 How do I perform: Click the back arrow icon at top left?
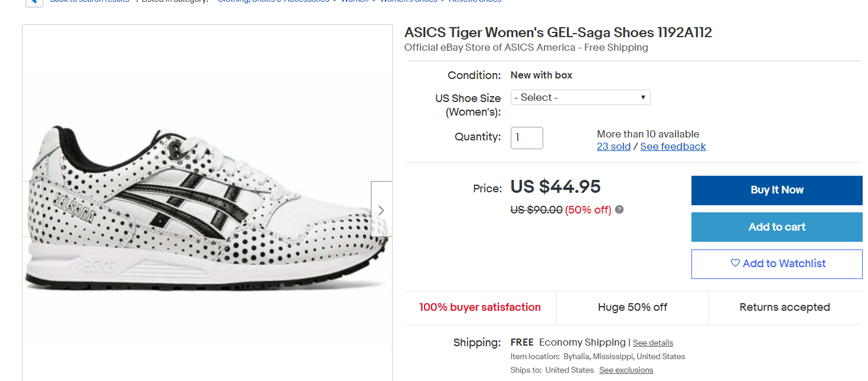(x=34, y=2)
